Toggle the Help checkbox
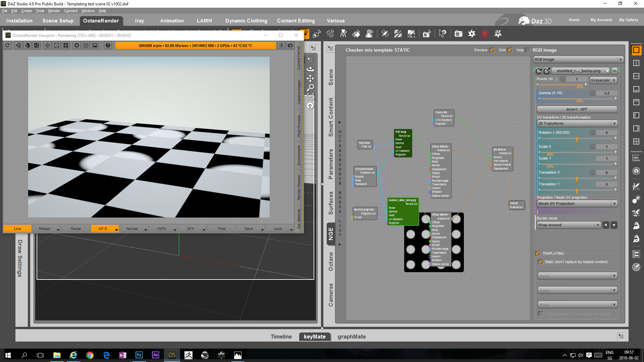The height and width of the screenshot is (362, 644). click(528, 50)
